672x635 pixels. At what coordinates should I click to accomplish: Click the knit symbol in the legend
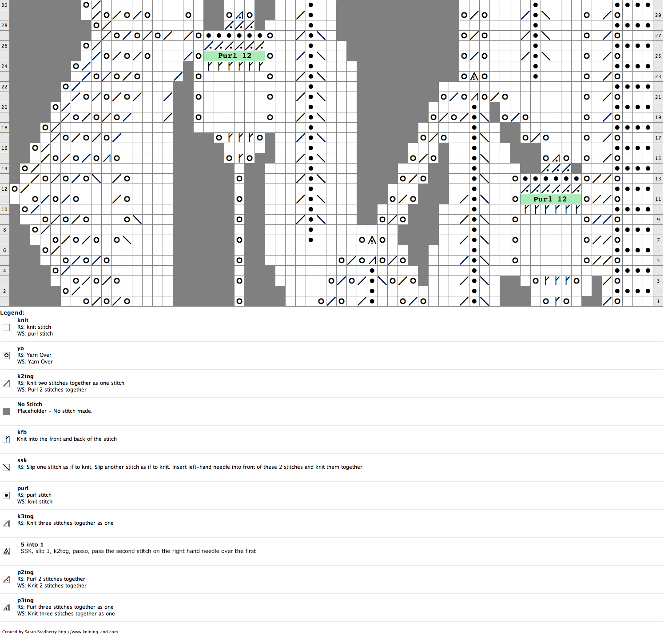[x=6, y=327]
